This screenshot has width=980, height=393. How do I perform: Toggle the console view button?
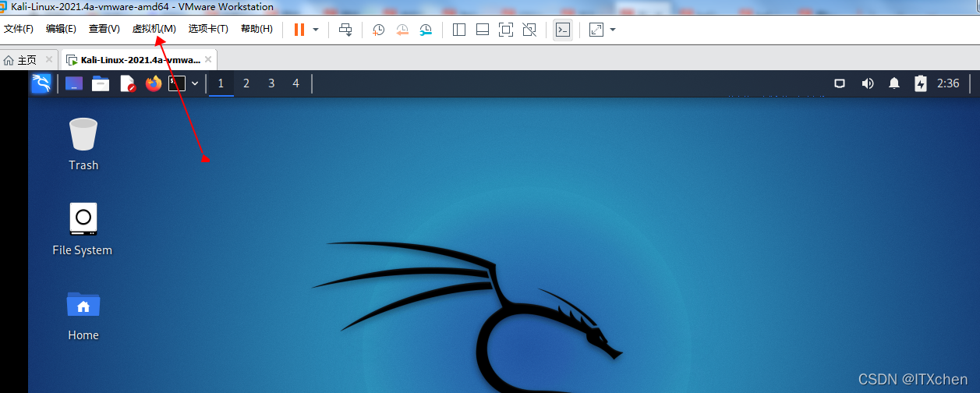click(x=562, y=30)
